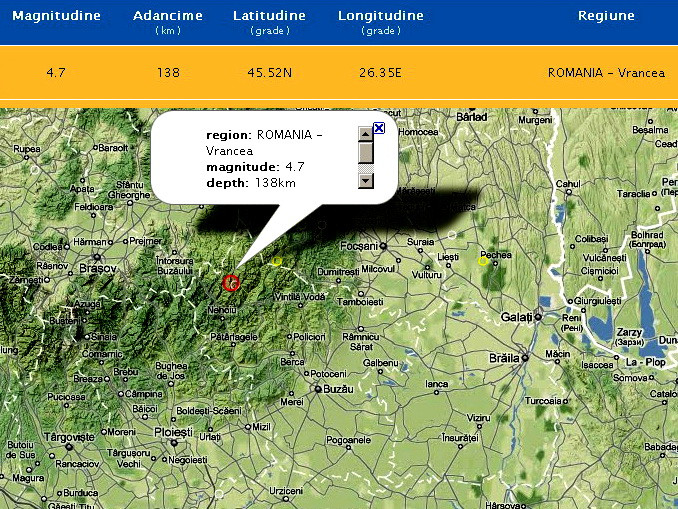Image resolution: width=678 pixels, height=509 pixels.
Task: Click the Brăila city label on map
Action: 504,358
